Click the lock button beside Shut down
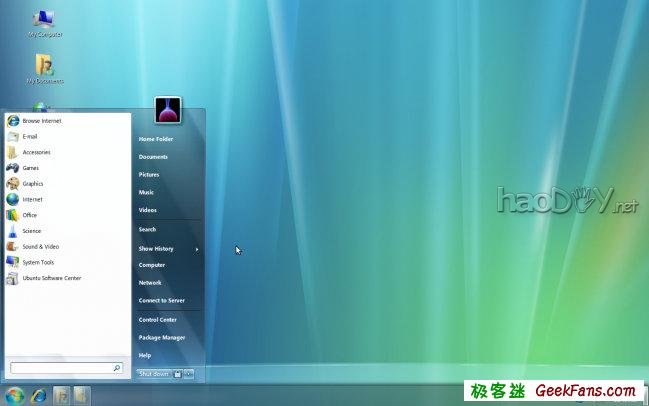 point(177,374)
